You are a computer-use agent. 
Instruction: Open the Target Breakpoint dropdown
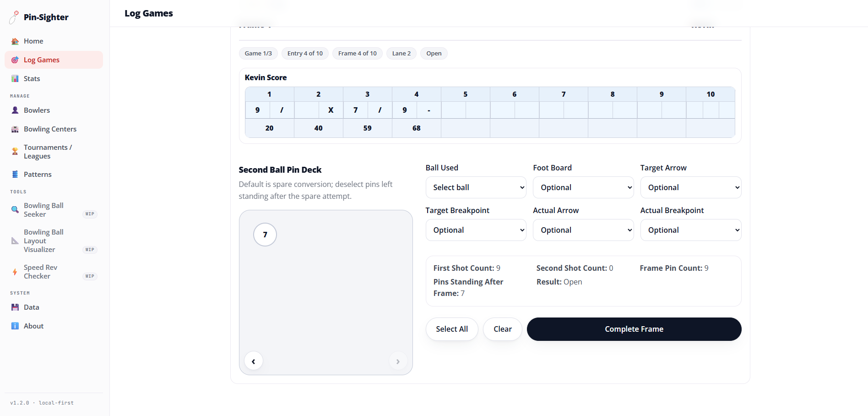[x=476, y=230]
